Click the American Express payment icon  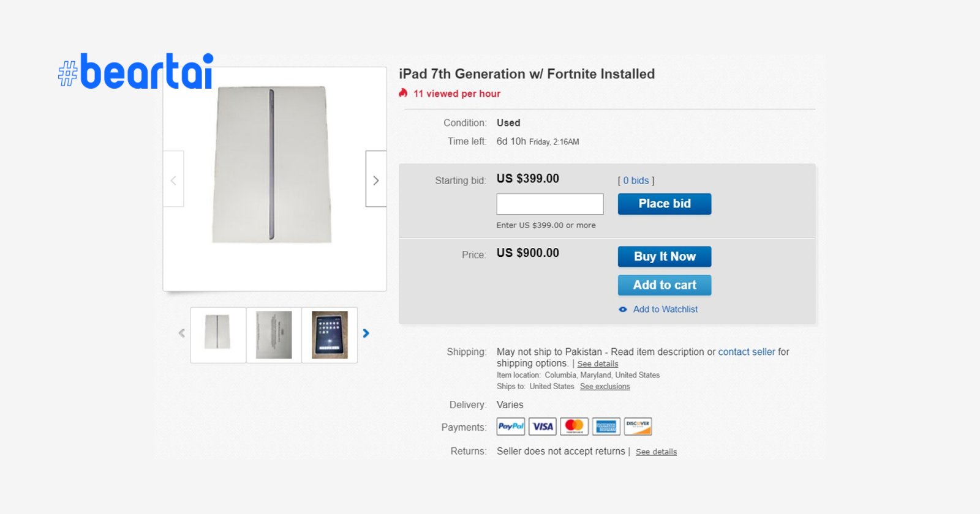(x=606, y=426)
